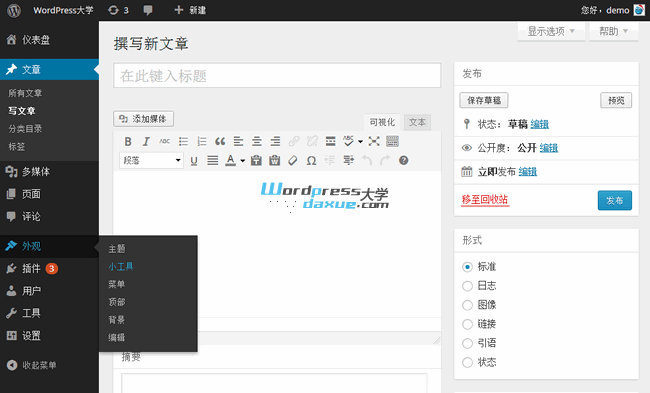
Task: Open 编辑 in the 外观 submenu
Action: [x=117, y=337]
